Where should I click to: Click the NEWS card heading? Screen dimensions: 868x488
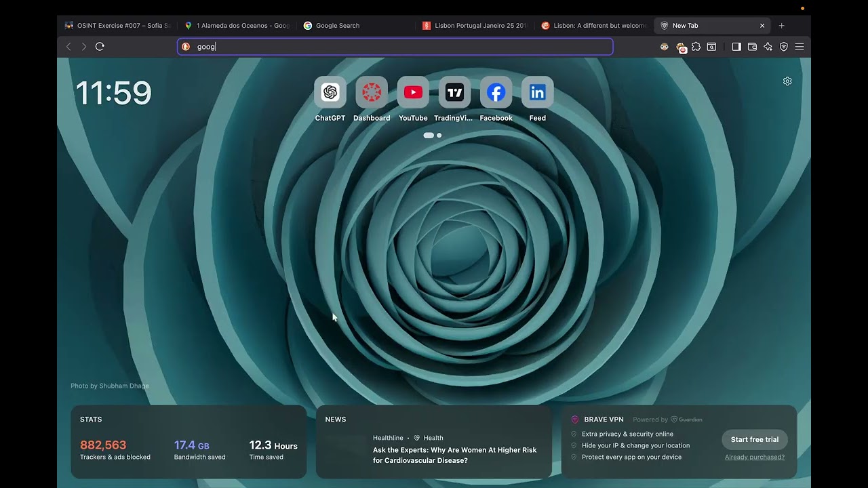336,420
